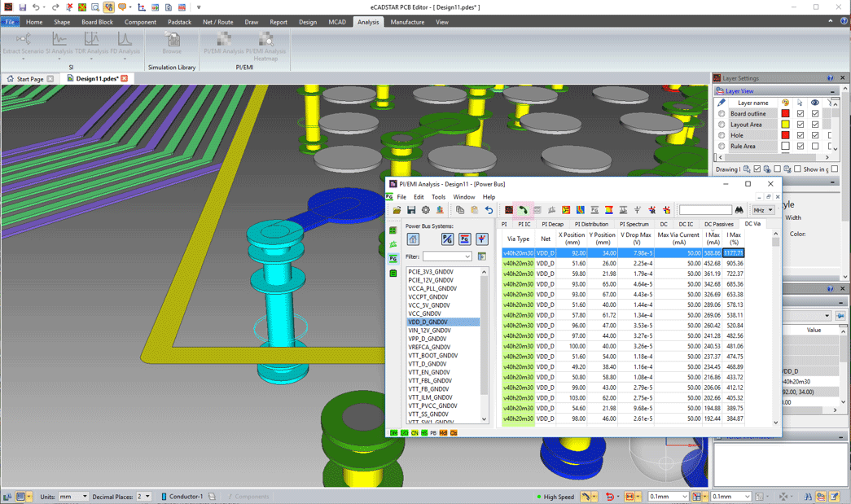Click the P/G power bus button
Image resolution: width=851 pixels, height=504 pixels.
tap(447, 239)
